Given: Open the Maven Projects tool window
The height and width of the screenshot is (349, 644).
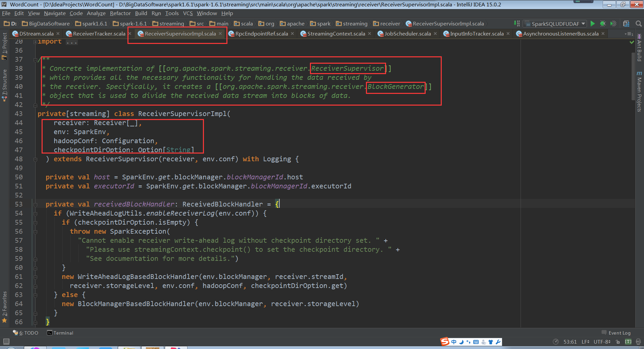Looking at the screenshot, I should [639, 92].
